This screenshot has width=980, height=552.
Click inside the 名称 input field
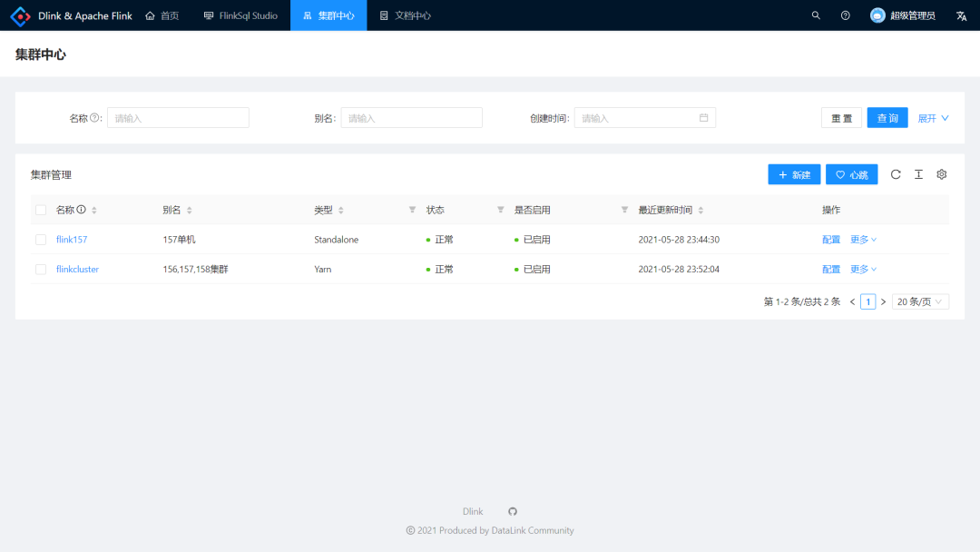[x=178, y=117]
